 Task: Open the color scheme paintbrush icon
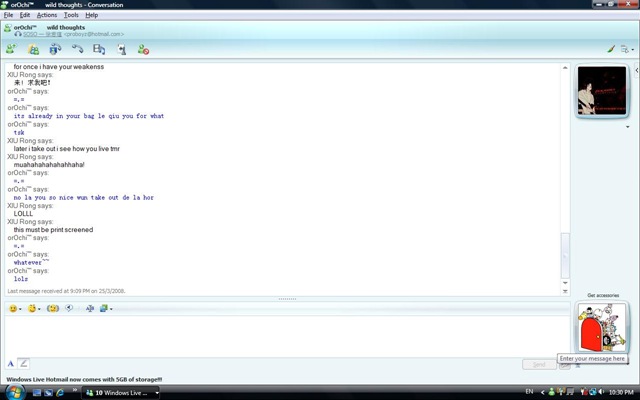[x=611, y=49]
